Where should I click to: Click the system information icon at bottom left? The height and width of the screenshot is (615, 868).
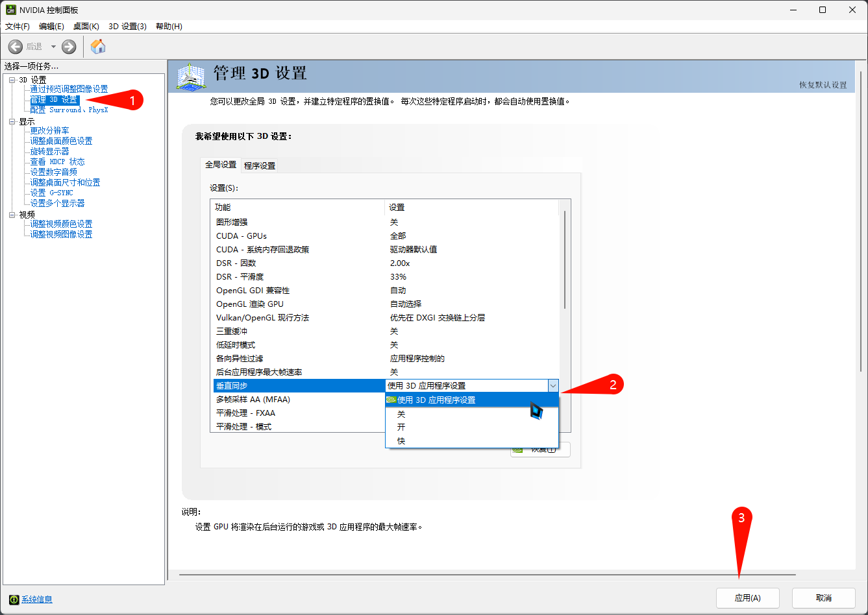point(14,599)
